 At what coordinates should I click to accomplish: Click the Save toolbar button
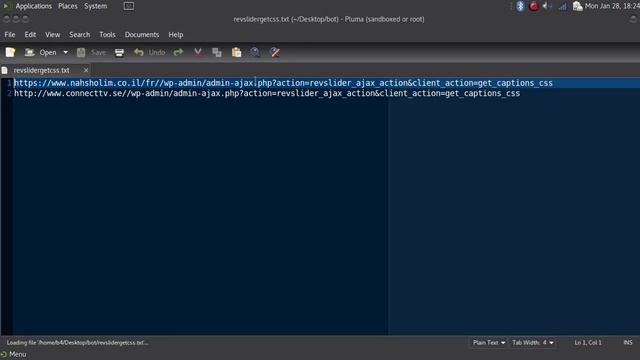(x=91, y=52)
